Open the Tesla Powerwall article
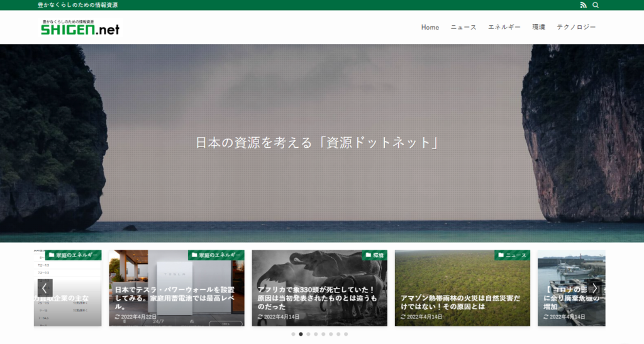Viewport: 644px width, 344px height. [176, 297]
